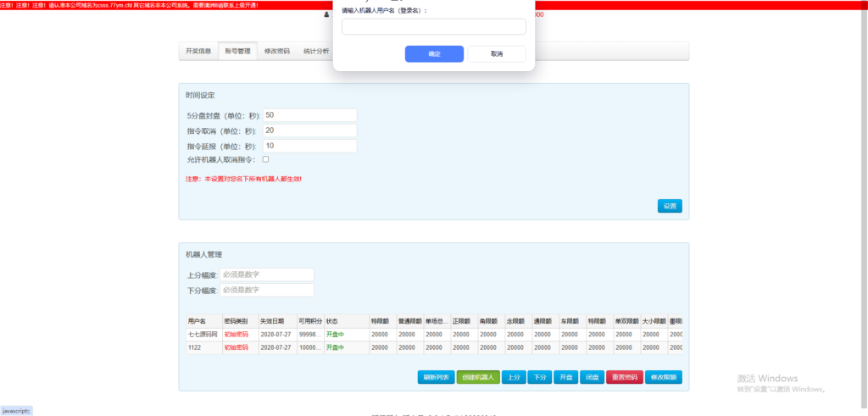Click the green 创建机器人 button
Screen dimensions: 868x416
478,377
